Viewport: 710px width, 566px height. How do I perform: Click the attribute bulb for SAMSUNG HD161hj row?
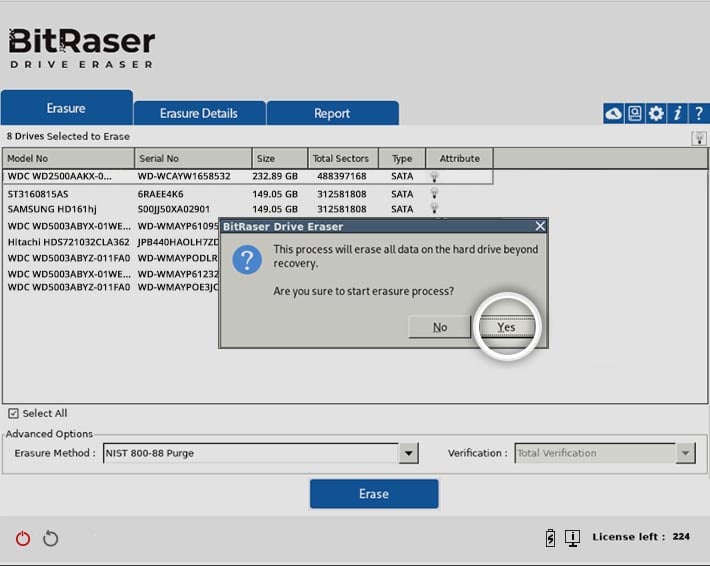pos(434,209)
